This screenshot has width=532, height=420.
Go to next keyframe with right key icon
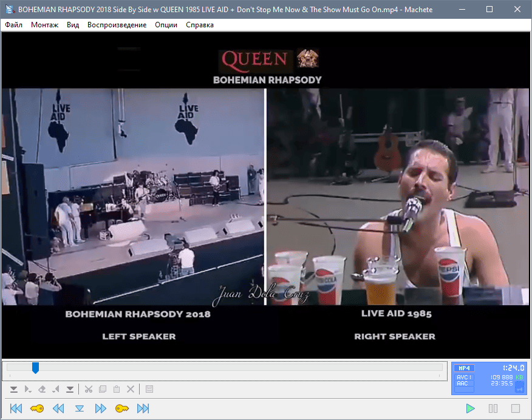click(x=122, y=408)
